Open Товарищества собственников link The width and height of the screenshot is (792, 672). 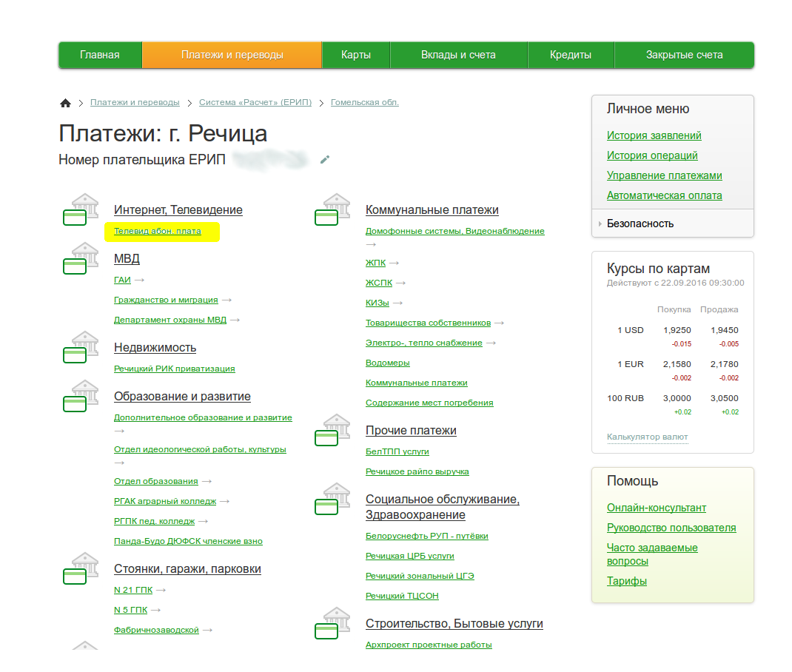[x=429, y=323]
